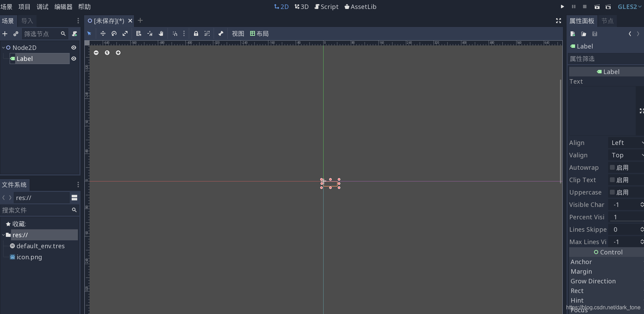Screen dimensions: 644x314
Task: Click the scene filter search magnifier
Action: 63,34
